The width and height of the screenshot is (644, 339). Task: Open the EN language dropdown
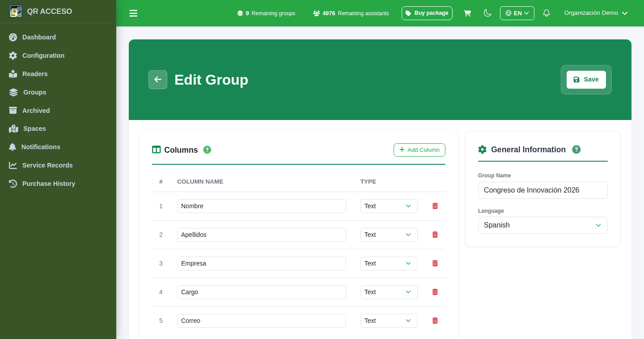click(517, 13)
